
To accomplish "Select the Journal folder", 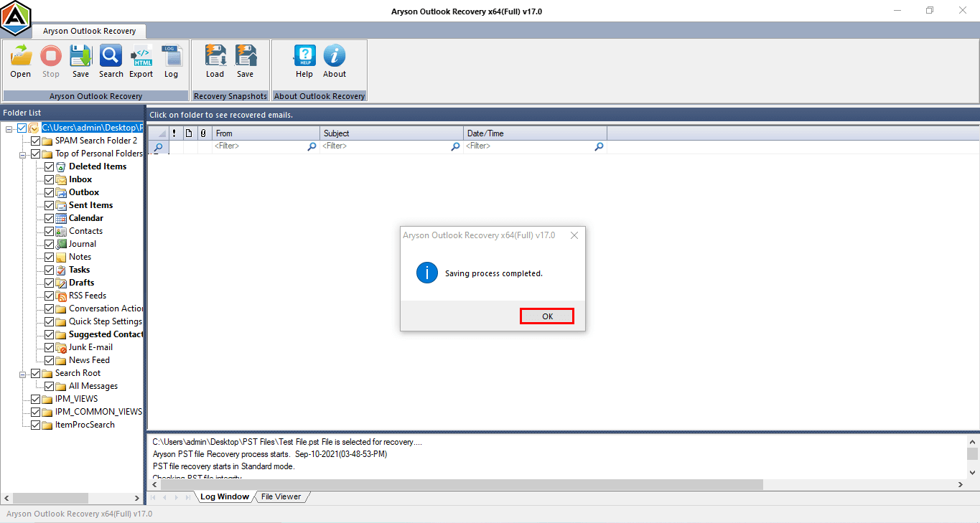I will 83,244.
